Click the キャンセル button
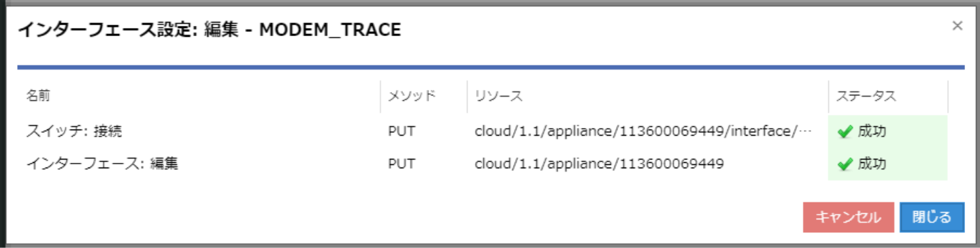980x248 pixels. (847, 217)
